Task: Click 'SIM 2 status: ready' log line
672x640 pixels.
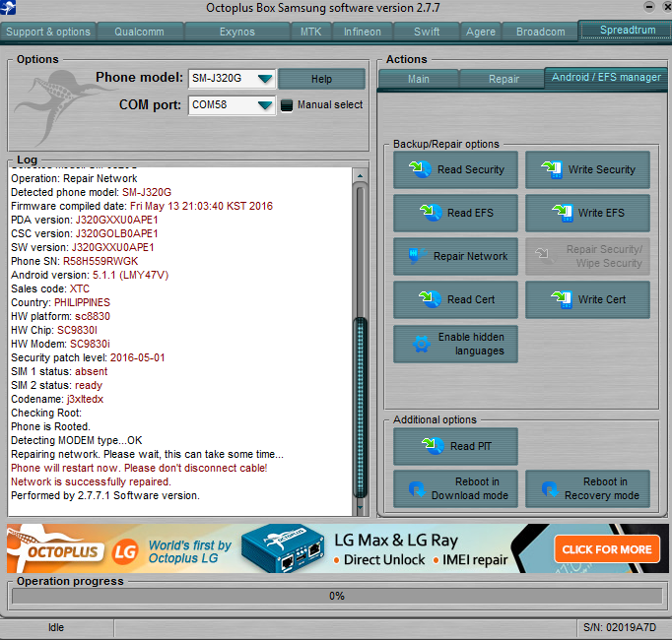Action: (x=56, y=385)
